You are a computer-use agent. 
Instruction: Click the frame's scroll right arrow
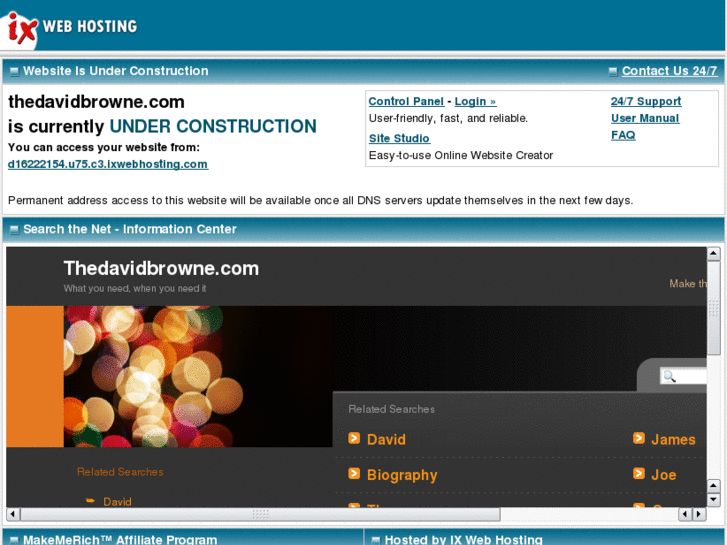[x=699, y=514]
